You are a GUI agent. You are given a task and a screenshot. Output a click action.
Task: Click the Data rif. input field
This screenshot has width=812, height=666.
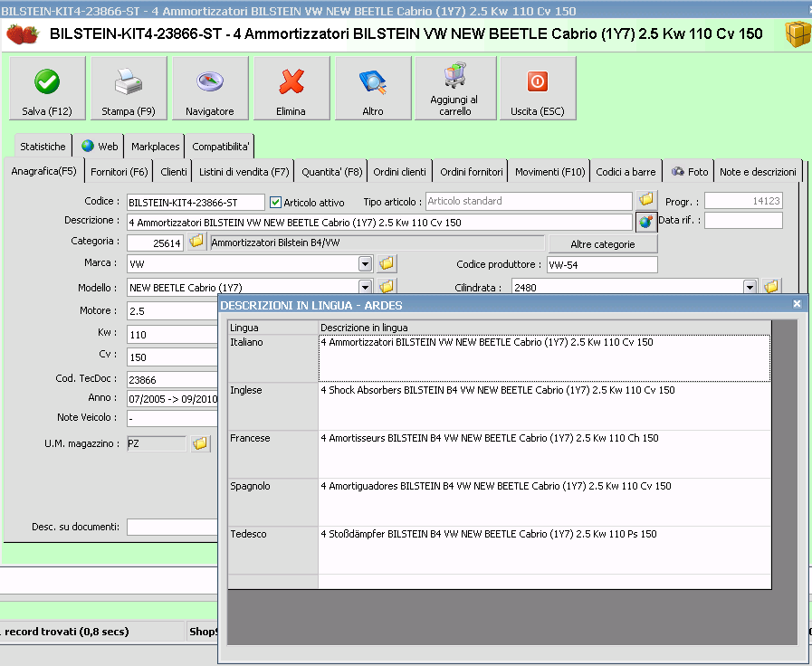pos(743,221)
